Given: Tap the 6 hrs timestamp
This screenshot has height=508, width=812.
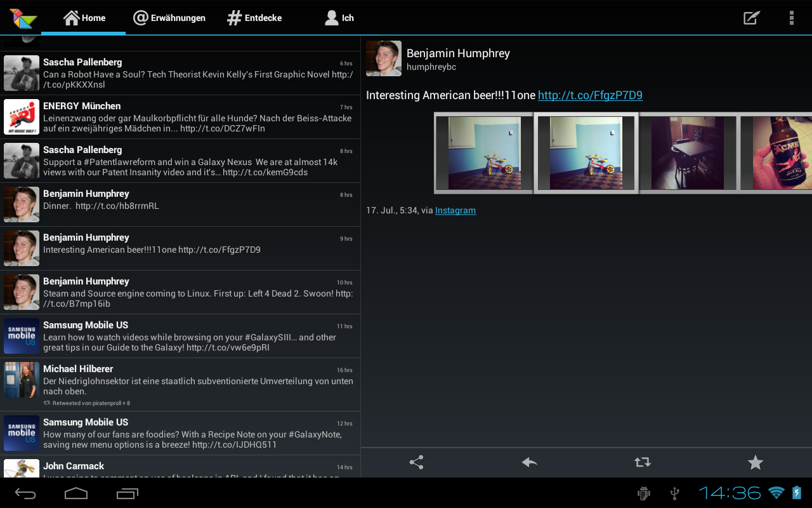Looking at the screenshot, I should (x=346, y=63).
